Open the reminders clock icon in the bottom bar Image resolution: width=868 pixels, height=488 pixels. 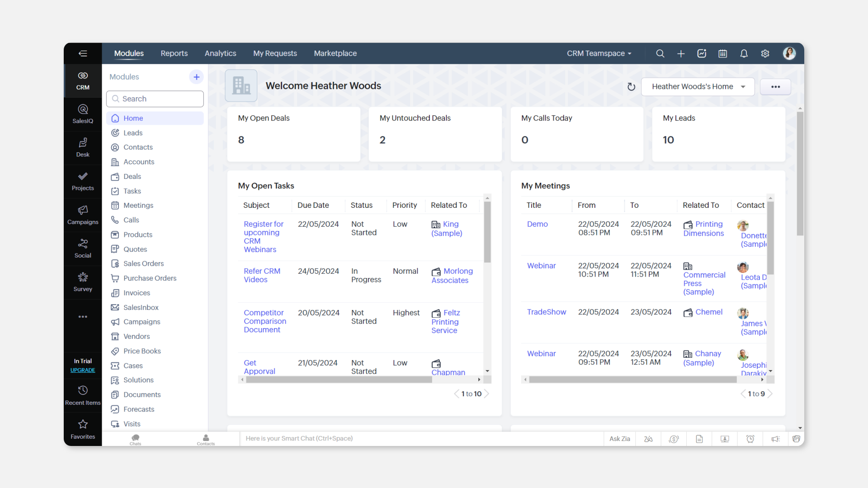pos(750,439)
